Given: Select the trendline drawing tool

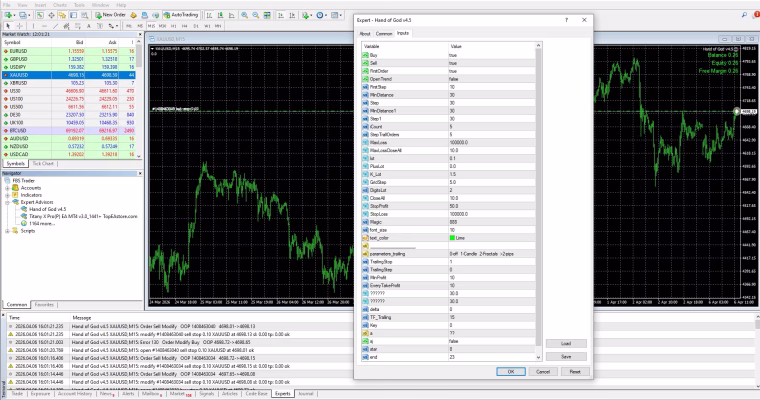Looking at the screenshot, I should [x=55, y=26].
